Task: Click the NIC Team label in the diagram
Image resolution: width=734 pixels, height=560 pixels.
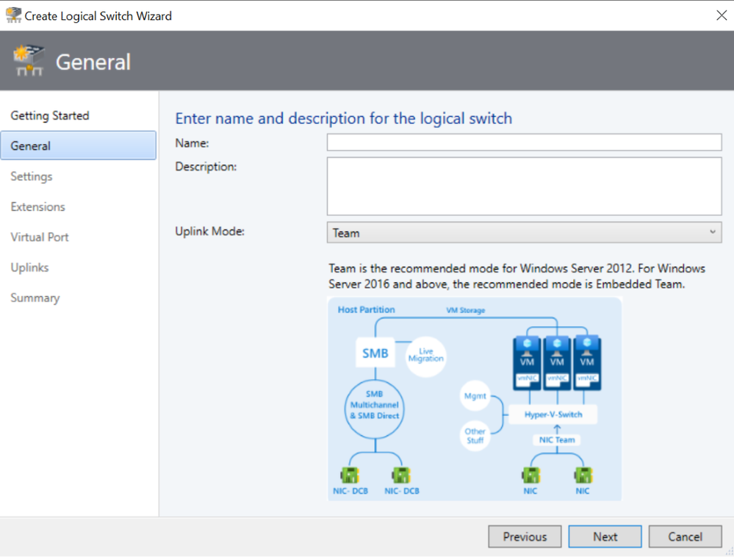Action: 557,439
